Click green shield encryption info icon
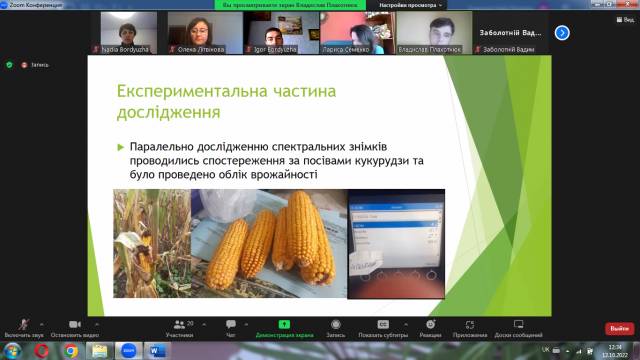 (9, 65)
